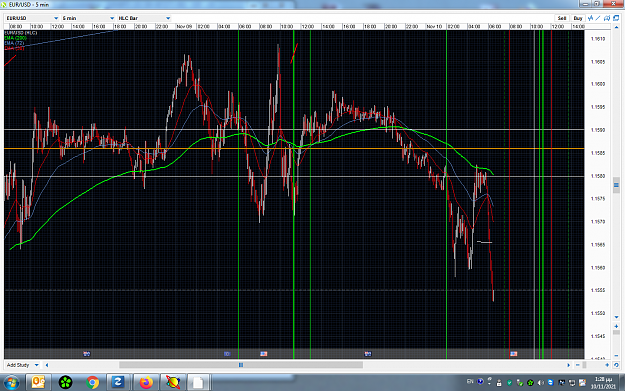Viewport: 625px width, 391px height.
Task: Open the blue Z app in taskbar
Action: [118, 383]
